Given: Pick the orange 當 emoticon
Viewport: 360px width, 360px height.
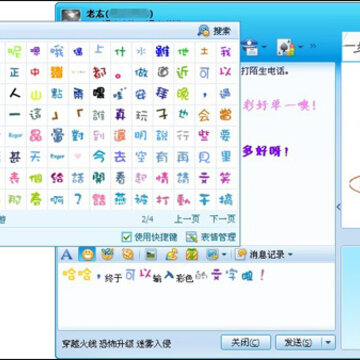Looking at the screenshot, I should [x=225, y=115].
